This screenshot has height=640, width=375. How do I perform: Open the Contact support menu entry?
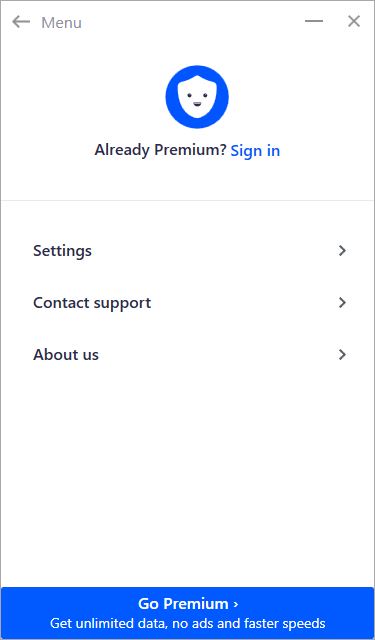point(189,303)
